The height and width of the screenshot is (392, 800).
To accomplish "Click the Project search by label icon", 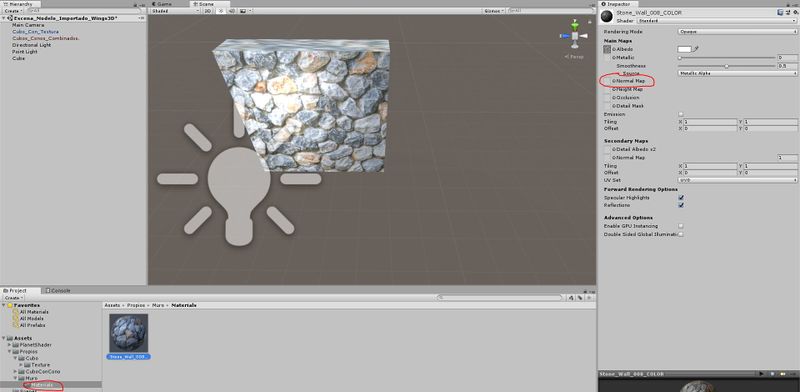I will (580, 298).
